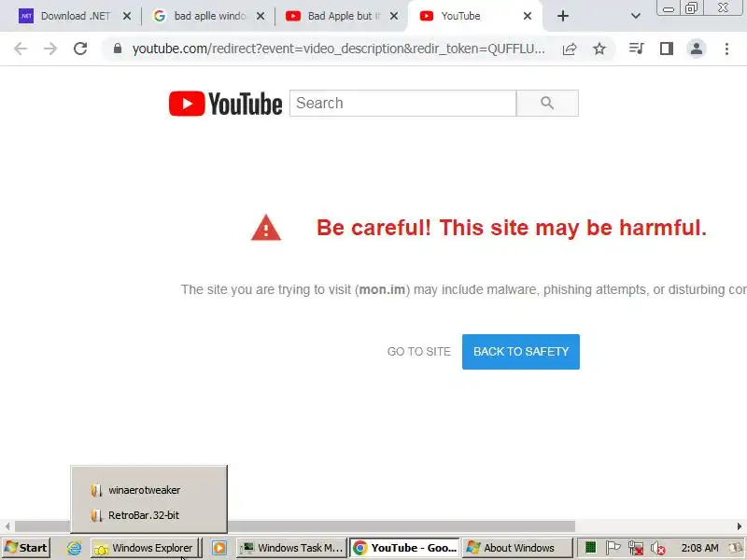747x560 pixels.
Task: Open the Action Center flag tray icon
Action: (613, 548)
